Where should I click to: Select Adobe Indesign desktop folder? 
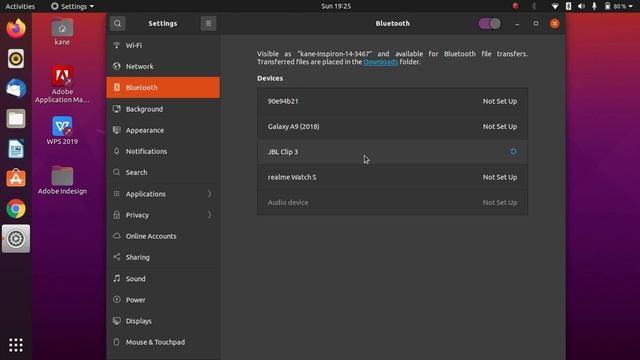tap(62, 180)
